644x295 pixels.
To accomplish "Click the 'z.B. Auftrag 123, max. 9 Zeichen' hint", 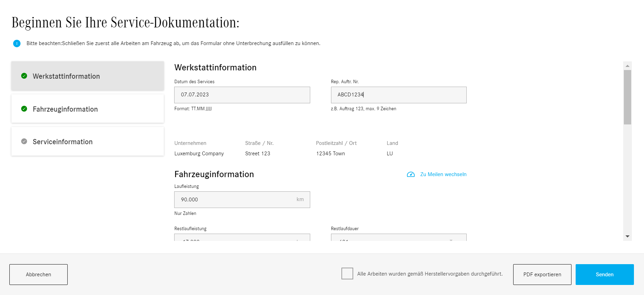I will click(363, 109).
